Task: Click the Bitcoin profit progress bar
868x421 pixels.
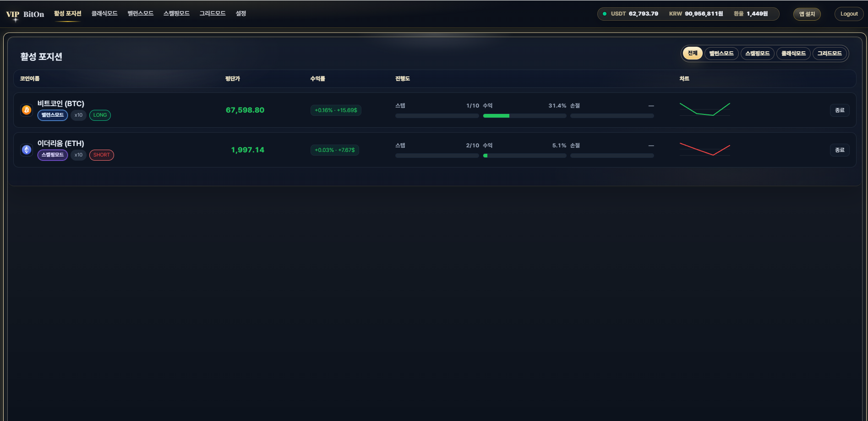Action: [524, 116]
